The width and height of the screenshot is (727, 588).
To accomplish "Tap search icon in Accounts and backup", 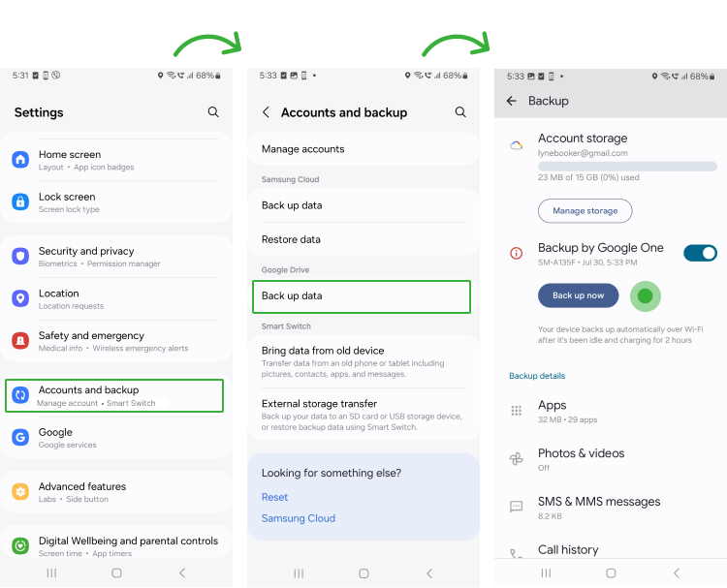I will coord(460,111).
